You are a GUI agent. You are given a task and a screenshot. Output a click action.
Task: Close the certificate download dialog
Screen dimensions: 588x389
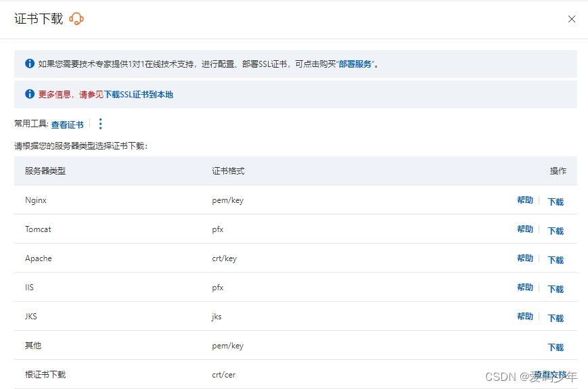(572, 19)
